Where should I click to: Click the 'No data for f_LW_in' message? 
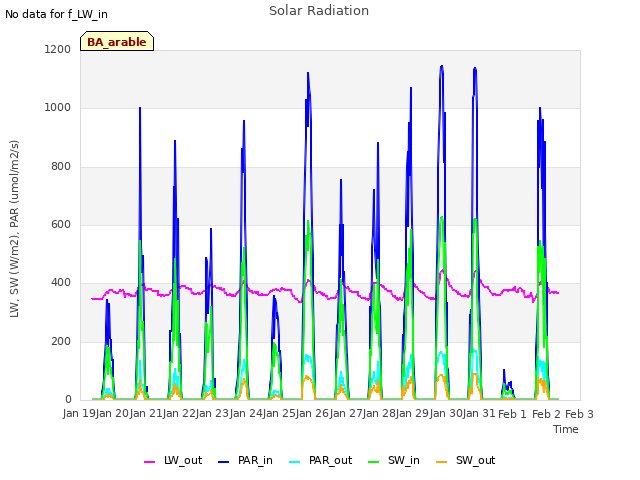click(56, 14)
